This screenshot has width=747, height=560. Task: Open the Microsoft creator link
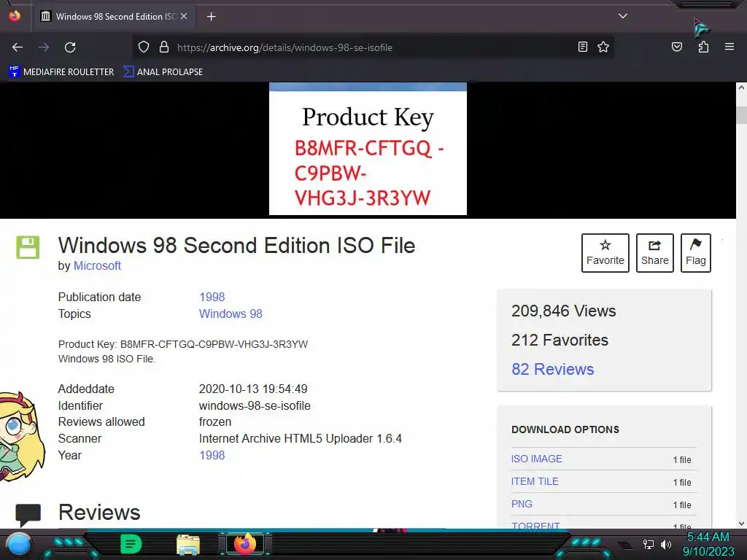click(x=97, y=265)
